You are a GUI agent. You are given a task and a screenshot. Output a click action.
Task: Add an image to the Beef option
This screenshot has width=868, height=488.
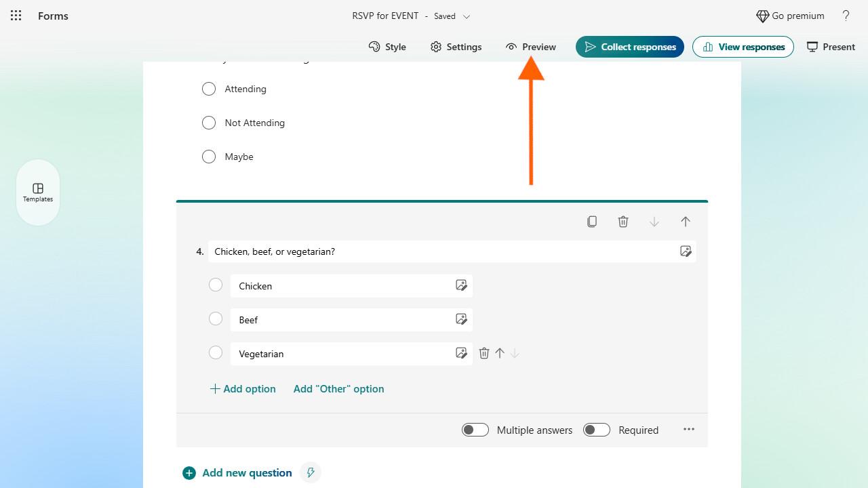(461, 319)
